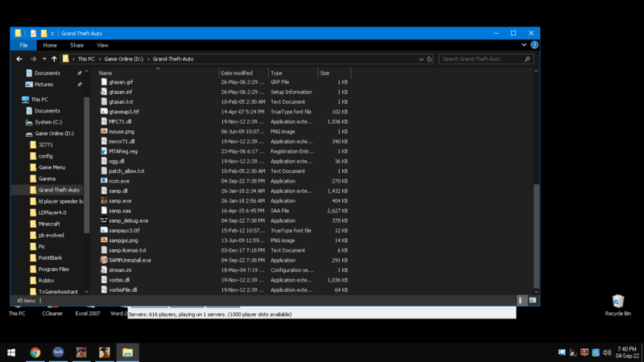
Task: Select the gtaweap3.ttf font file icon
Action: (x=104, y=112)
